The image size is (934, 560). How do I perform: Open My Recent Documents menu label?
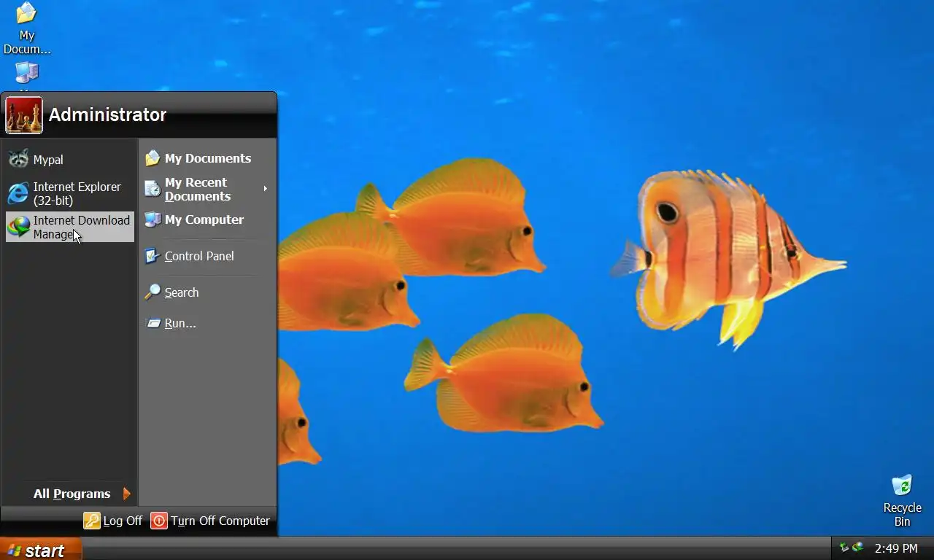(x=198, y=189)
